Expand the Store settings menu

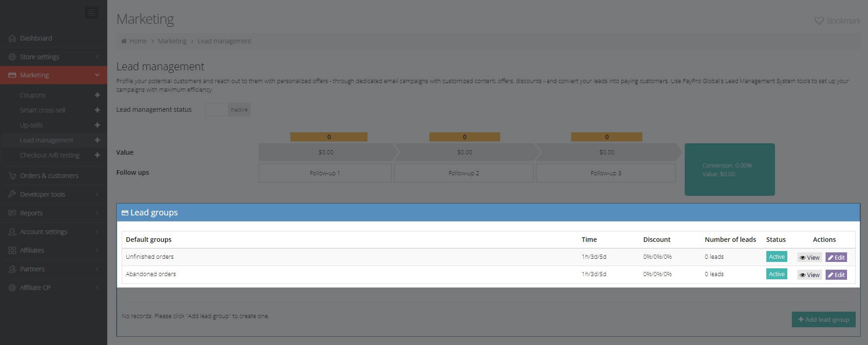[x=40, y=57]
